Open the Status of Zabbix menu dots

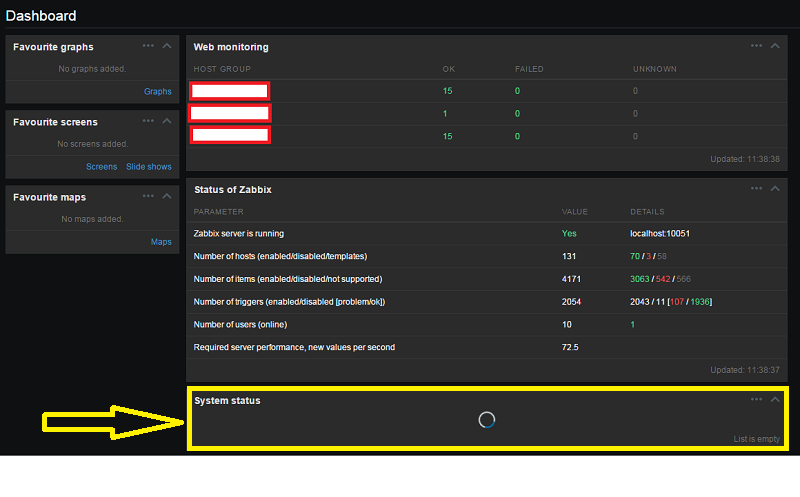[757, 188]
